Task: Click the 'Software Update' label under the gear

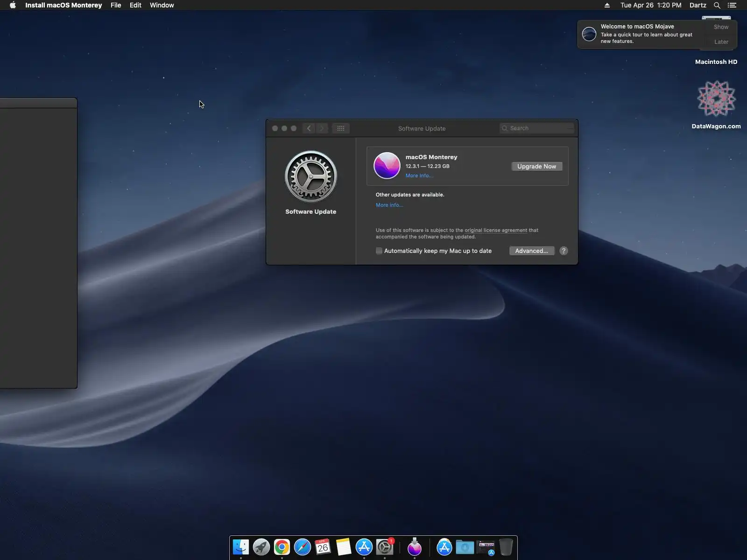Action: pos(311,212)
